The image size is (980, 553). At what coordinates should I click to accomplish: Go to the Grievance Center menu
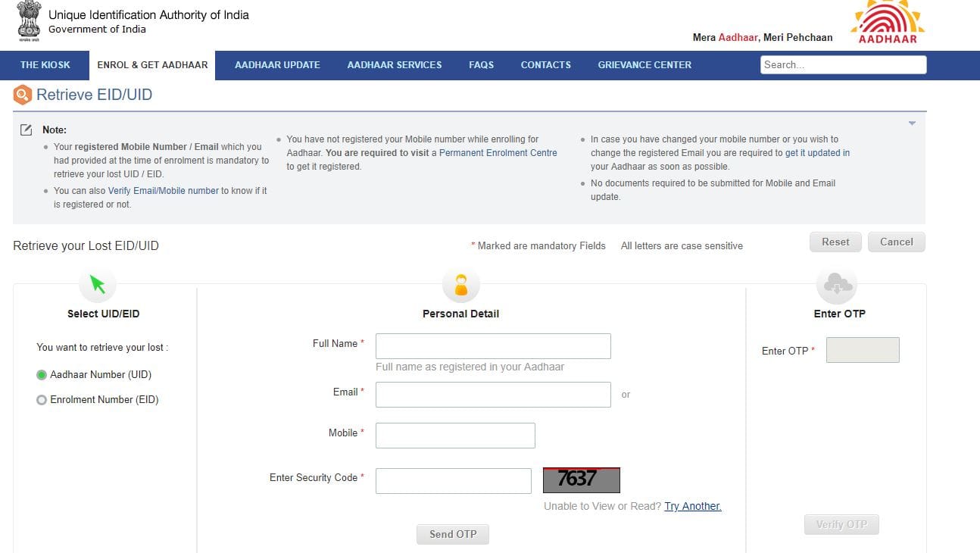coord(644,65)
